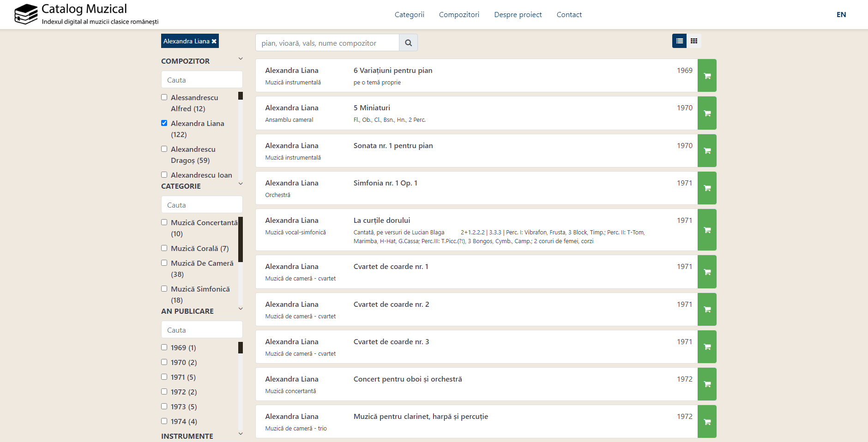Check the 1971 publication year filter
Screen dimensions: 868x442
[164, 377]
